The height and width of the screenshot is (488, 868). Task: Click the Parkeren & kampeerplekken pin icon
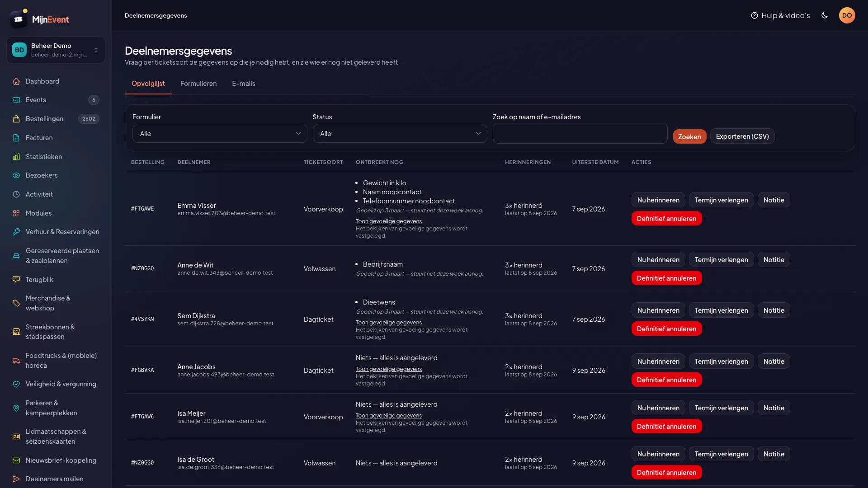coord(16,408)
